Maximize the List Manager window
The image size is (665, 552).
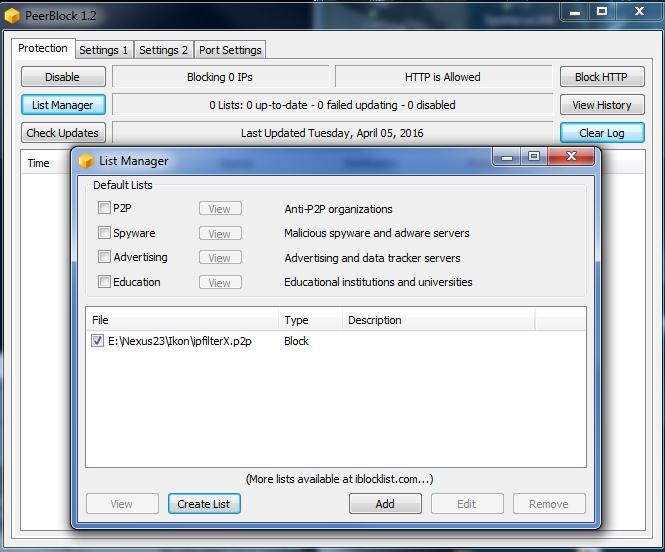(x=534, y=156)
